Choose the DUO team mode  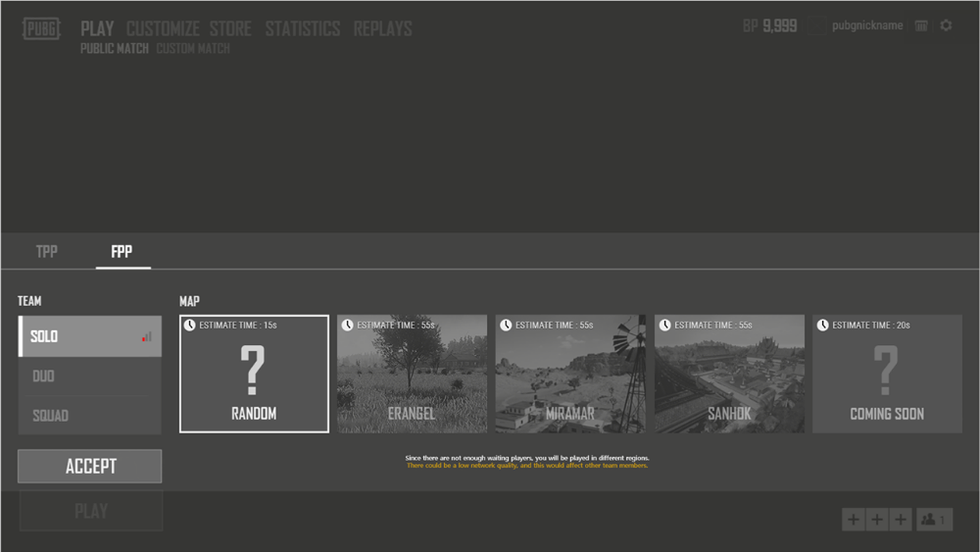point(89,376)
